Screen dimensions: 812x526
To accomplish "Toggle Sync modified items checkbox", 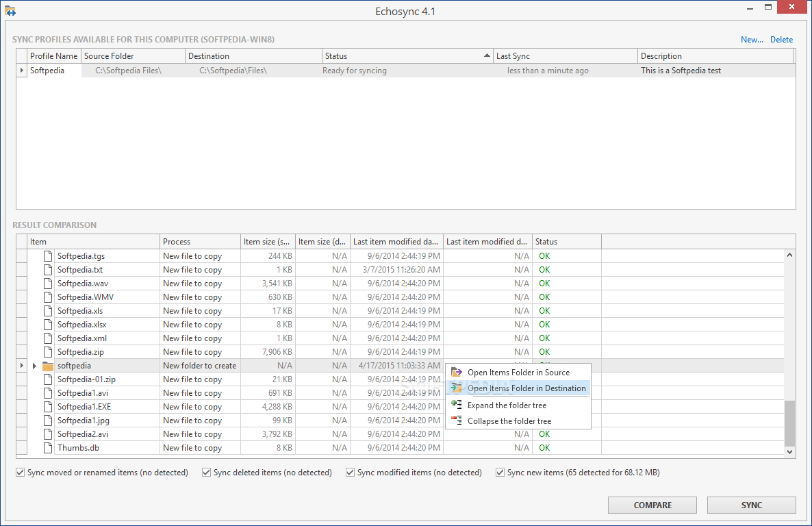I will (350, 473).
